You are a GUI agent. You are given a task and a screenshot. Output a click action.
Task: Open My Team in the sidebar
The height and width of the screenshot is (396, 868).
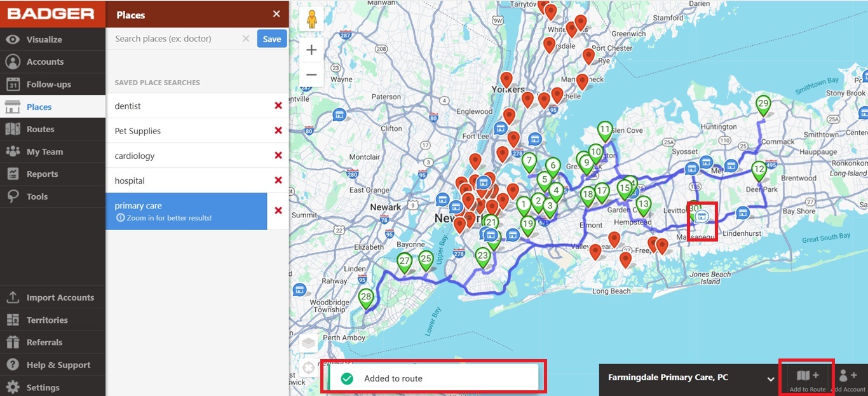(x=53, y=151)
